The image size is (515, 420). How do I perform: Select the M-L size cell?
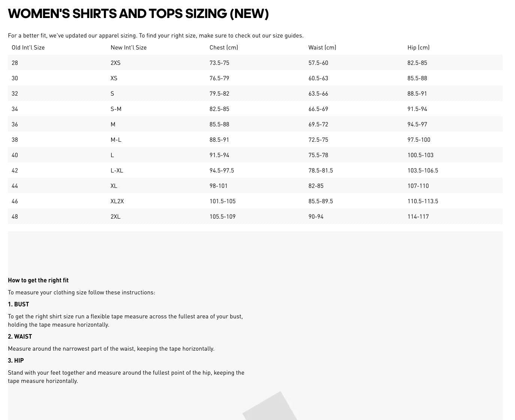click(116, 140)
